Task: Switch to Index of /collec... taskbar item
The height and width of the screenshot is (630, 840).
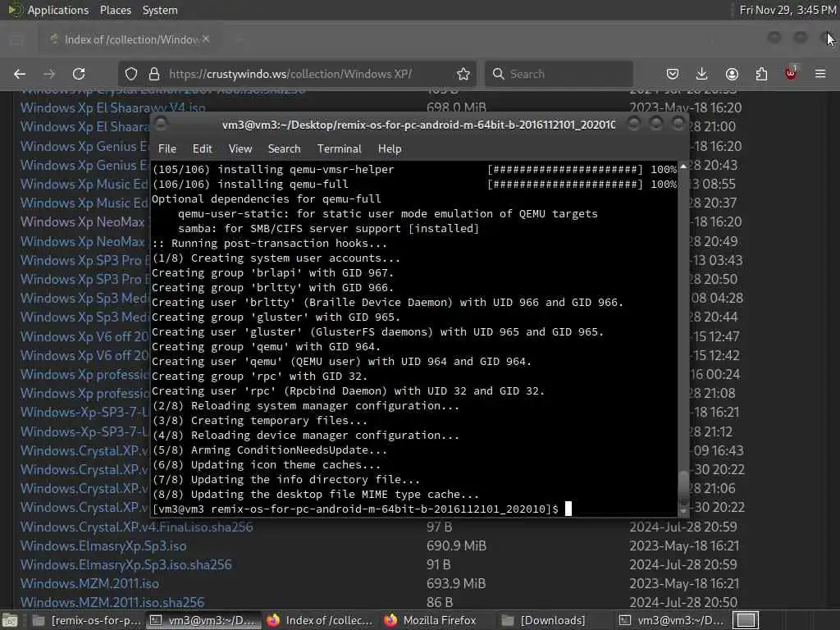Action: tap(320, 620)
